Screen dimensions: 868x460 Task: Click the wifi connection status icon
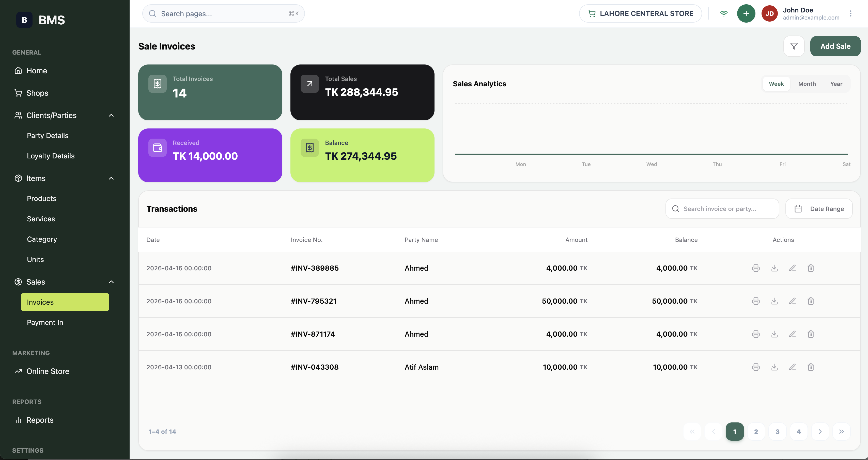724,13
